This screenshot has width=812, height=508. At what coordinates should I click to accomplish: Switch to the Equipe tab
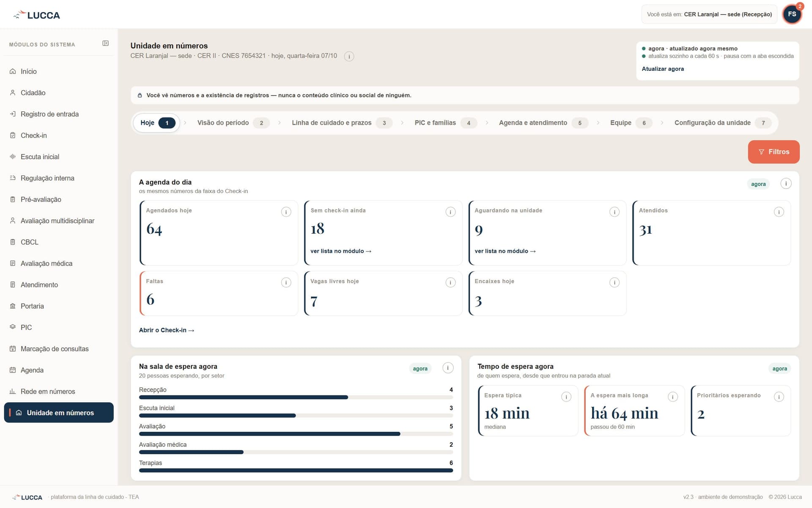(x=631, y=123)
